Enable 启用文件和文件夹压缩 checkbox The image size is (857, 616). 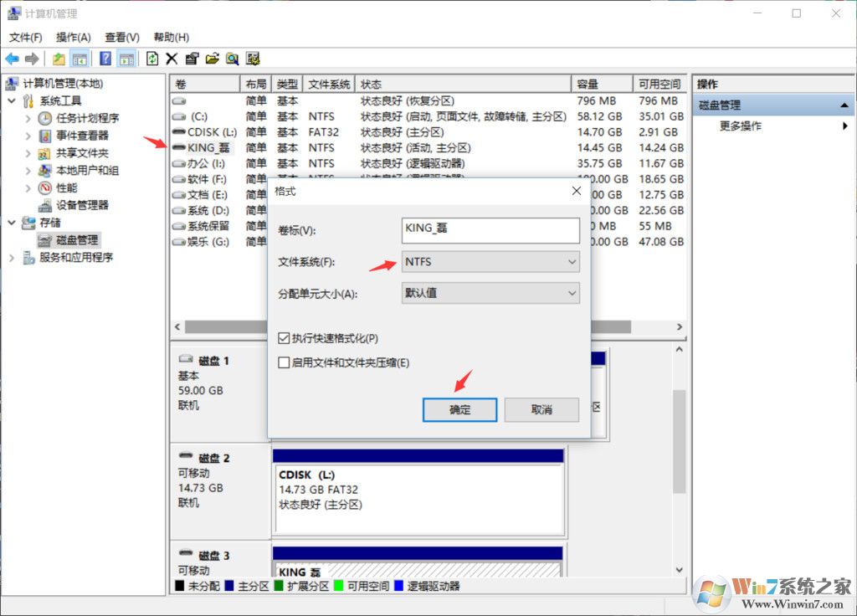tap(284, 362)
